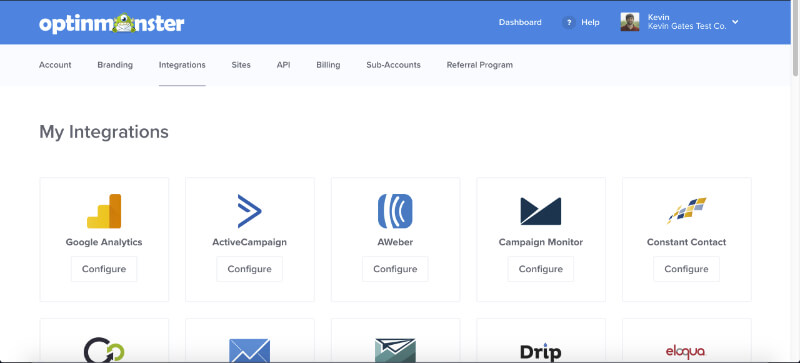The height and width of the screenshot is (363, 800).
Task: Open the Referral Program tab
Action: tap(480, 65)
